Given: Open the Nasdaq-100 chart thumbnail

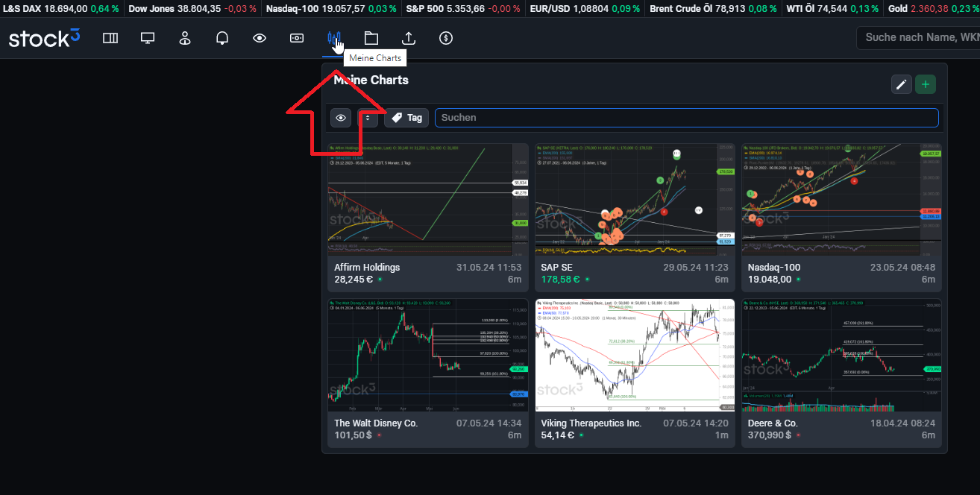Looking at the screenshot, I should pyautogui.click(x=841, y=200).
